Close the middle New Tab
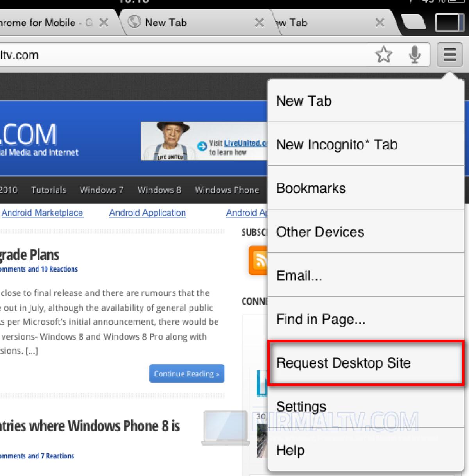The height and width of the screenshot is (476, 469). click(259, 23)
